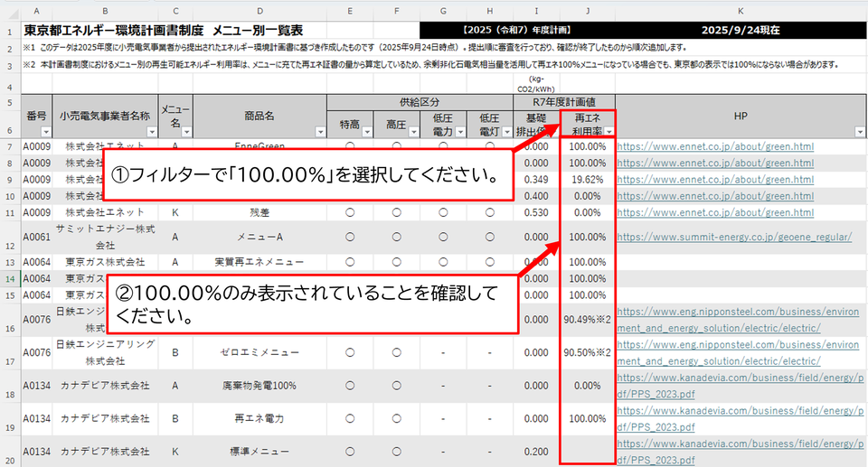Open the 基礎排出係数 filter dropdown

pos(552,132)
